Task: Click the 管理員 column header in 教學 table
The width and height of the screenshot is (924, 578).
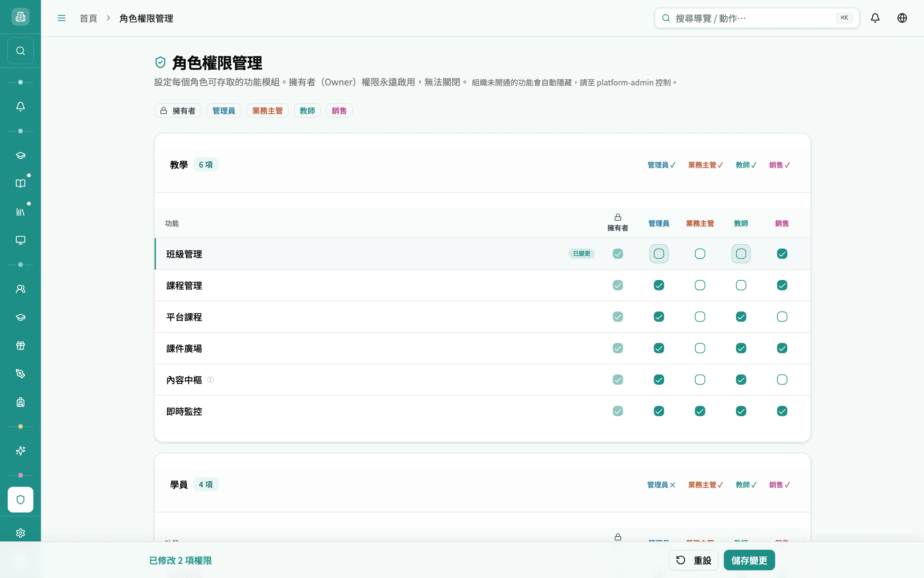Action: coord(659,223)
